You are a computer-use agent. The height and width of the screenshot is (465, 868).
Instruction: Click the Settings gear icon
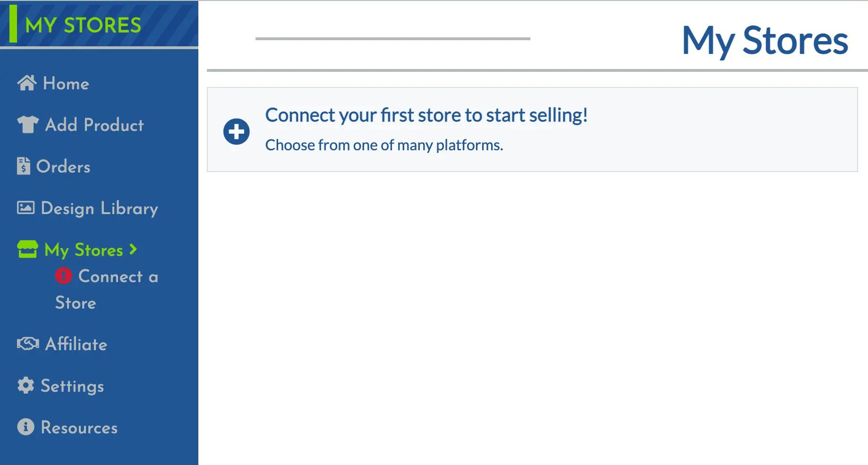point(26,386)
